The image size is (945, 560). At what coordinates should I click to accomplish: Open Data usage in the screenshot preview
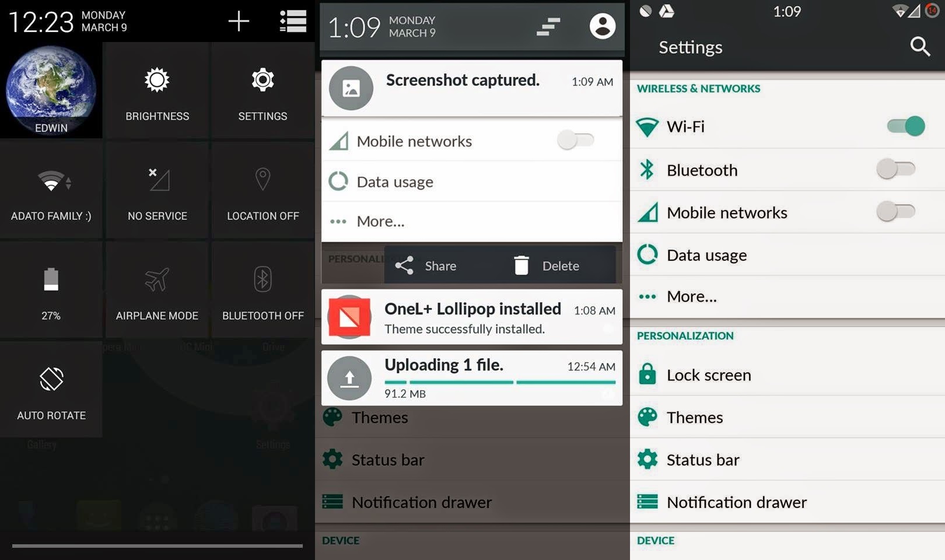pos(472,181)
